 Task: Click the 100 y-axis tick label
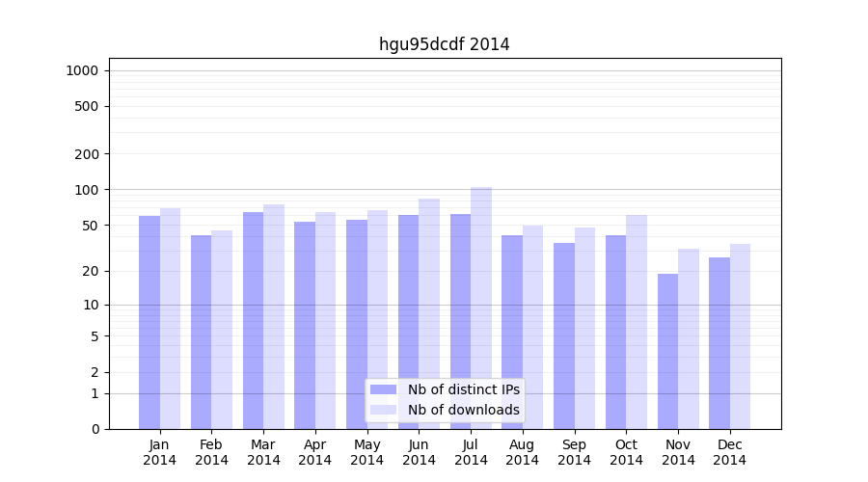(x=86, y=190)
